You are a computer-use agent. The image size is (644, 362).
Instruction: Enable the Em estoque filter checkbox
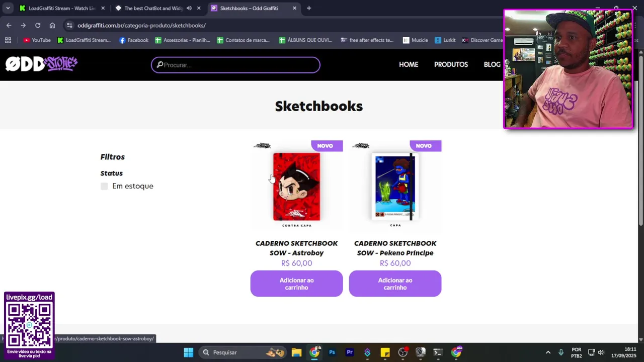(x=104, y=186)
